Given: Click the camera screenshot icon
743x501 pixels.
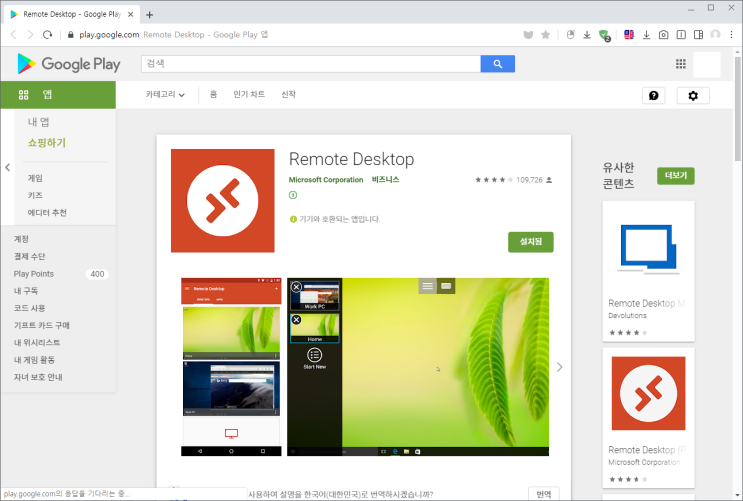Looking at the screenshot, I should 663,35.
